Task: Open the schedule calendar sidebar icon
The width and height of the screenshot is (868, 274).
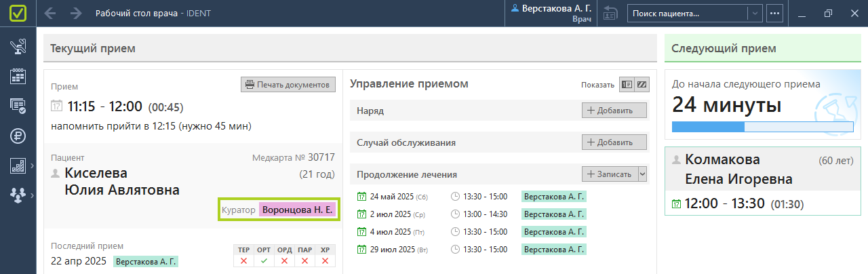Action: (18, 76)
